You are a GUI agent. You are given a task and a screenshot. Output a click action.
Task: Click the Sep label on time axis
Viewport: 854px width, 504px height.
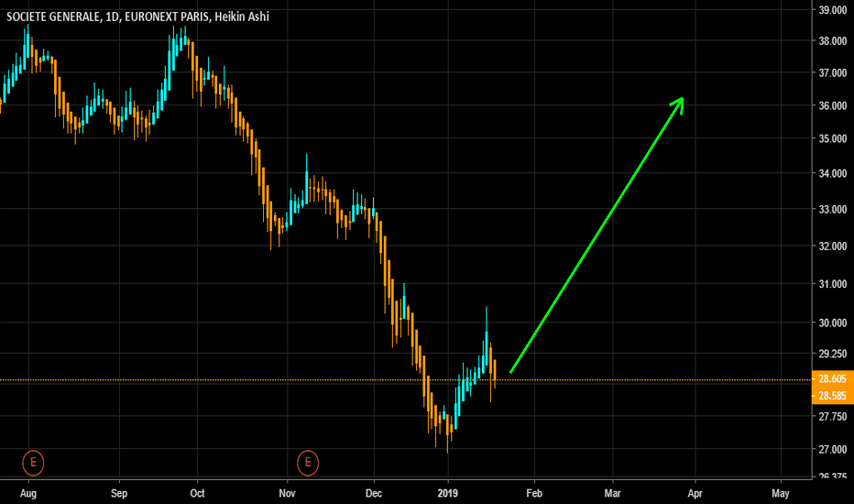tap(119, 494)
